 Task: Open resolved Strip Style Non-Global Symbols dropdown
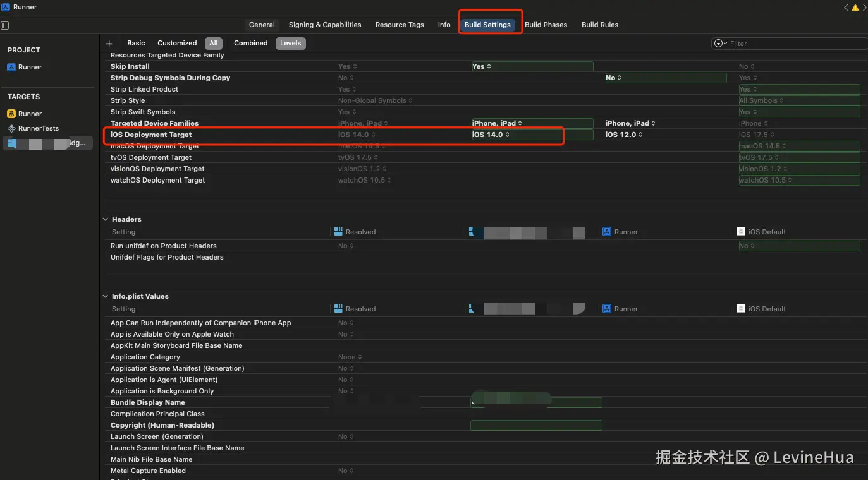click(x=376, y=100)
